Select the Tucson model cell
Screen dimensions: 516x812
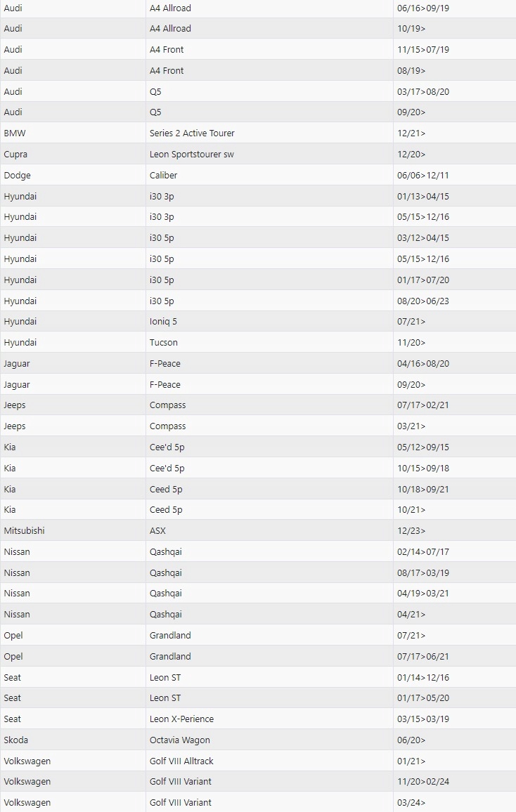coord(164,343)
